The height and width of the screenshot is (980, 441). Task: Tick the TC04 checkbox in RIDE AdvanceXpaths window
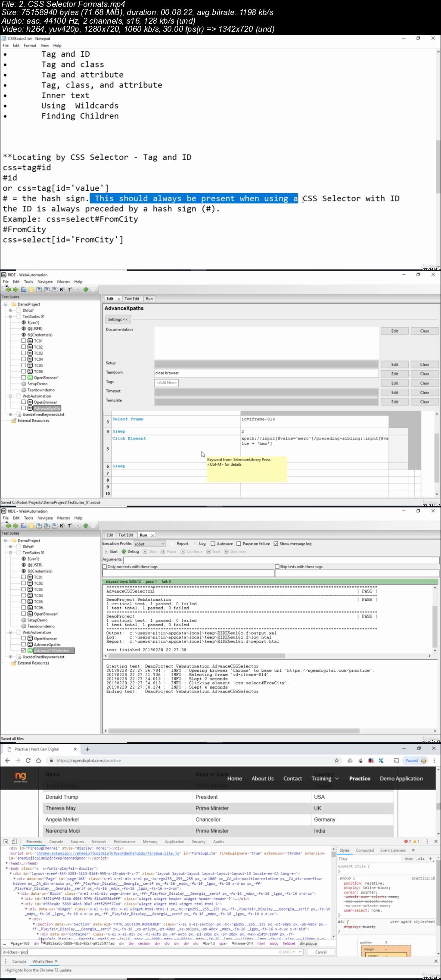(24, 359)
